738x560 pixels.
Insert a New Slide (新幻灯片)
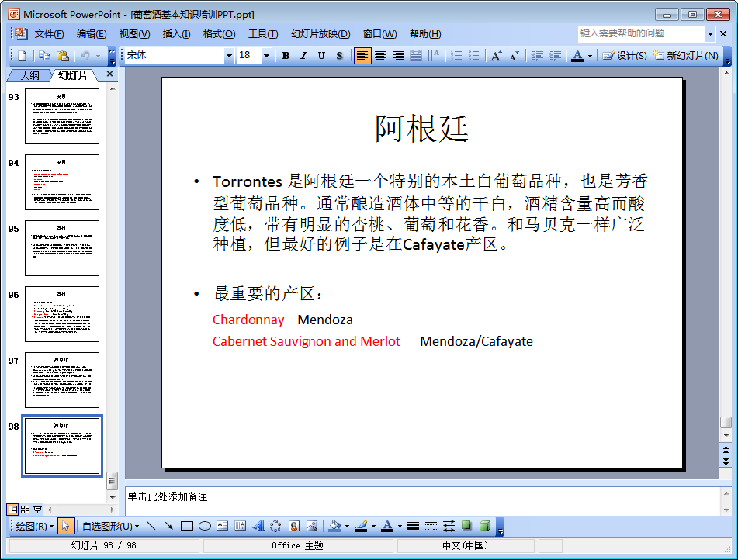pos(685,56)
